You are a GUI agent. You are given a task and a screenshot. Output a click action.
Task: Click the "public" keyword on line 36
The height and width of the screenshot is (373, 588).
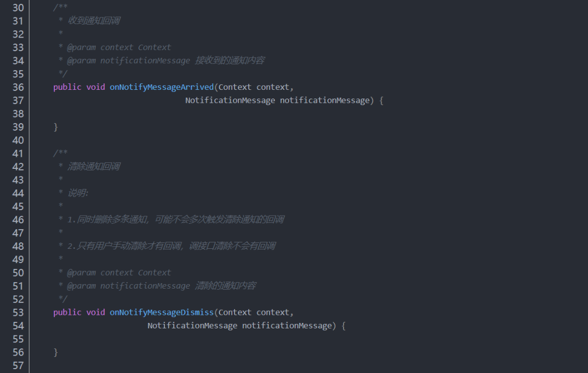(x=67, y=87)
